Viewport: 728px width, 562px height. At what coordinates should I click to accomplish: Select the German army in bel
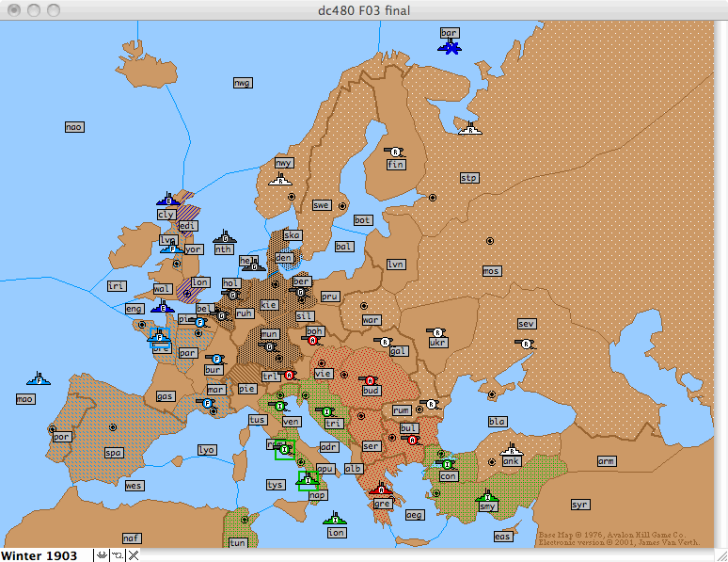pyautogui.click(x=221, y=315)
